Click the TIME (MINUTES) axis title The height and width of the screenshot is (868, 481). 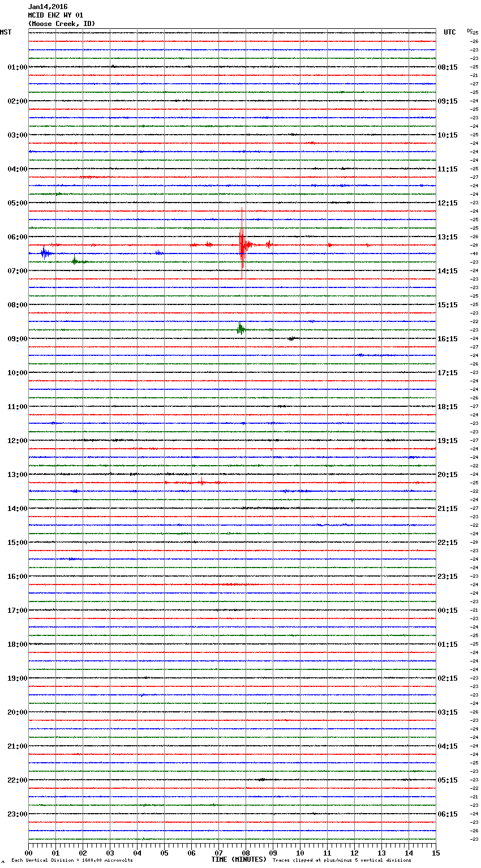click(239, 860)
